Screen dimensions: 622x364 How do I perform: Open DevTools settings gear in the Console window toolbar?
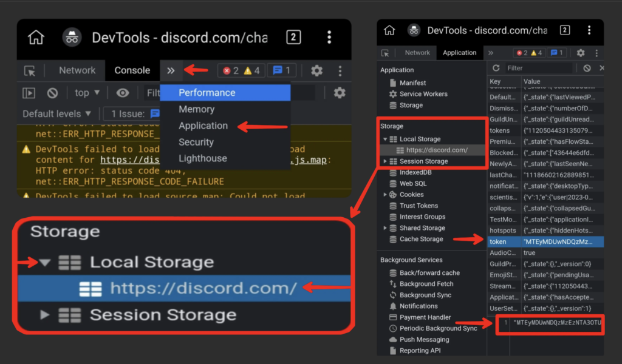tap(316, 70)
